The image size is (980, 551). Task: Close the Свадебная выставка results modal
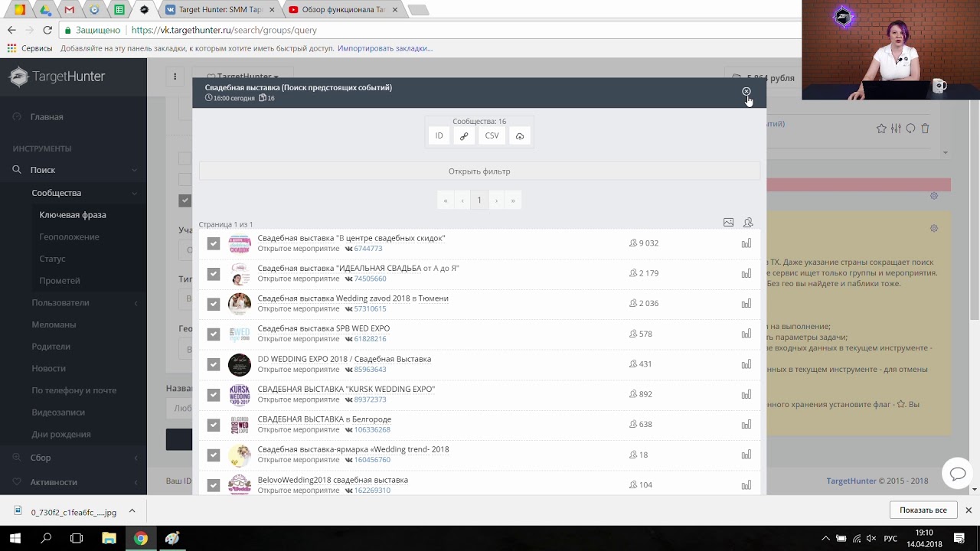(x=746, y=92)
